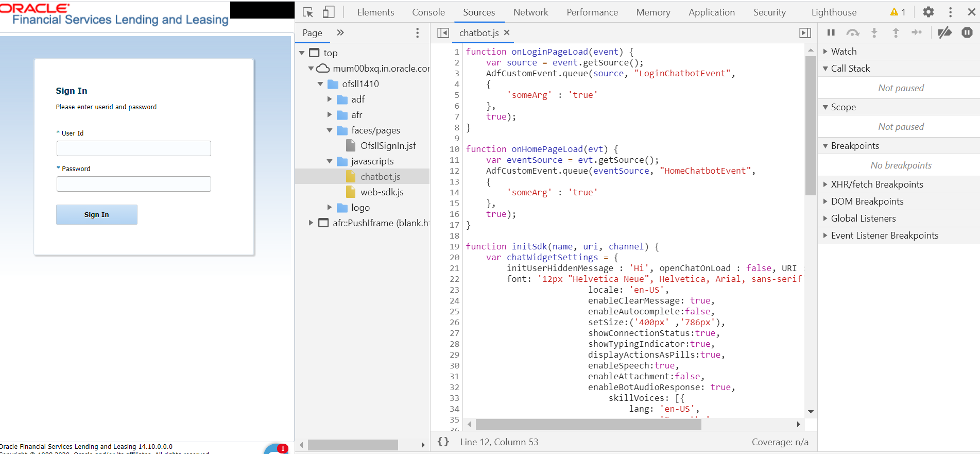Close the chatbot.js file tab
Viewport: 980px width, 454px height.
[x=507, y=32]
